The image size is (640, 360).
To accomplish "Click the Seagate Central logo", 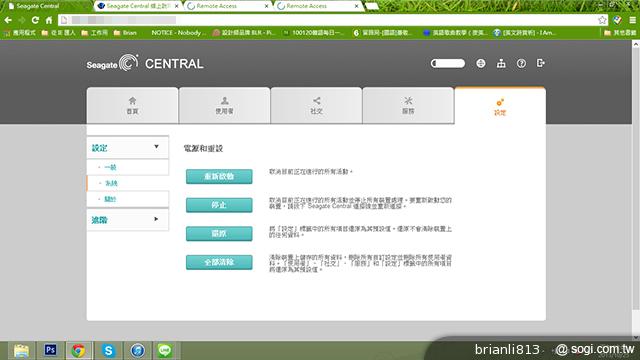I will [x=145, y=63].
